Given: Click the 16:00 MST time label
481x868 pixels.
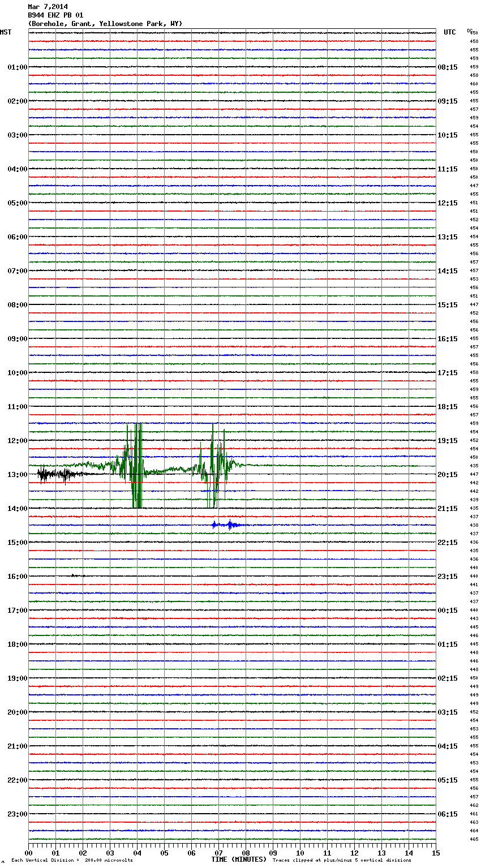Looking at the screenshot, I should (17, 577).
